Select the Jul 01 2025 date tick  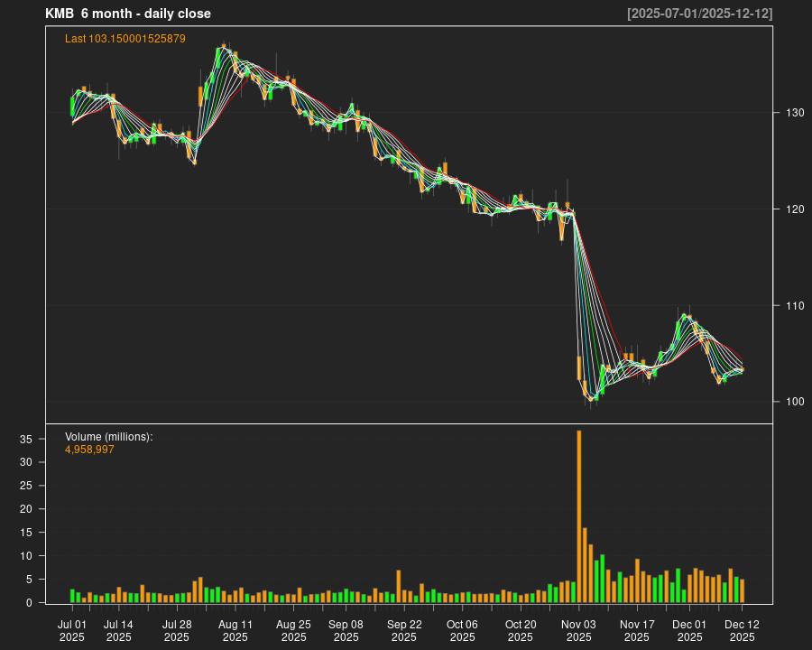pos(72,630)
